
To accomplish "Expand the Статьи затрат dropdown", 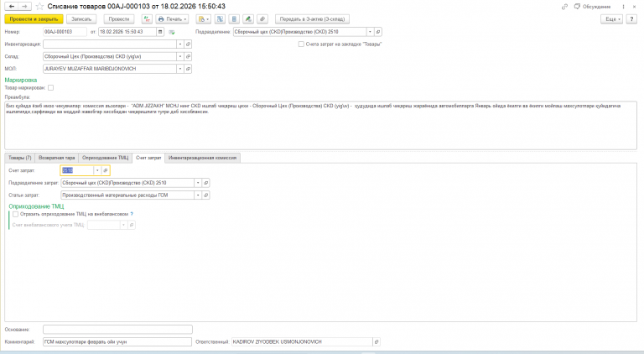I will pos(198,195).
